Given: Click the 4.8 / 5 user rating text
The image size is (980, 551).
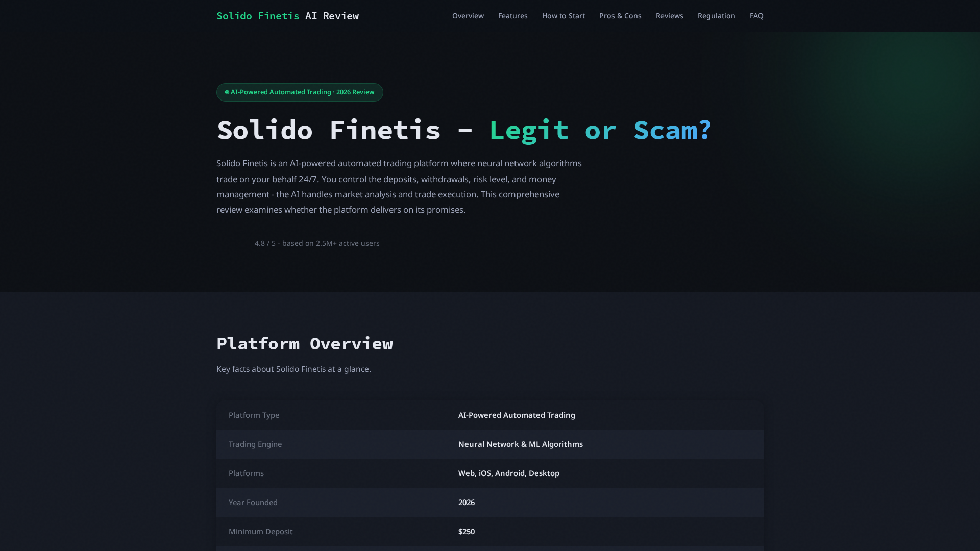Looking at the screenshot, I should [317, 243].
